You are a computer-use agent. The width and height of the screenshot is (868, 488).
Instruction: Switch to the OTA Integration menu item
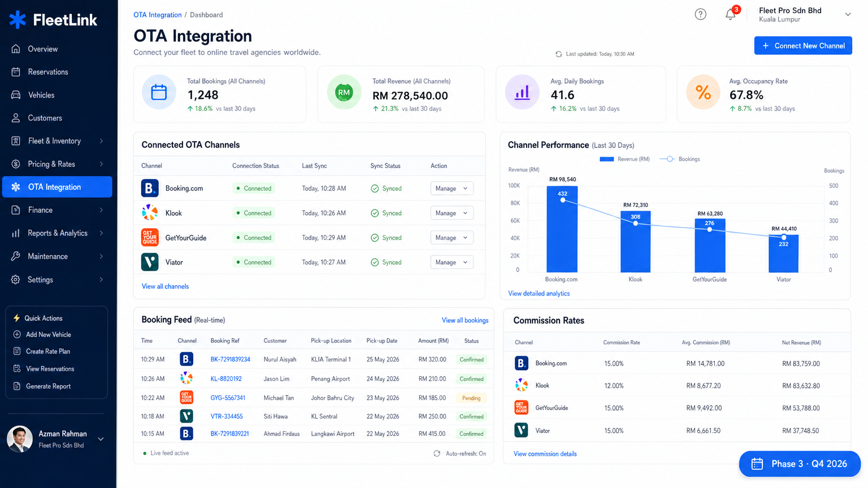coord(57,186)
